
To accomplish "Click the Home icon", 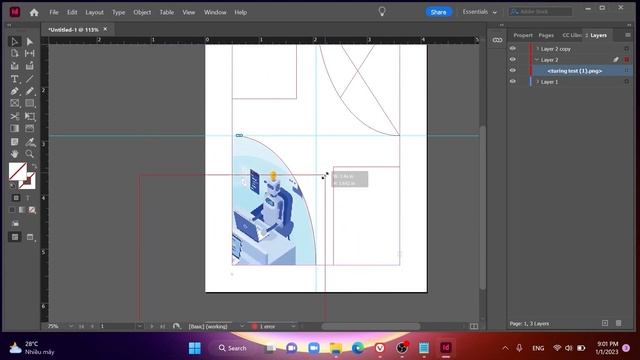I will click(34, 12).
